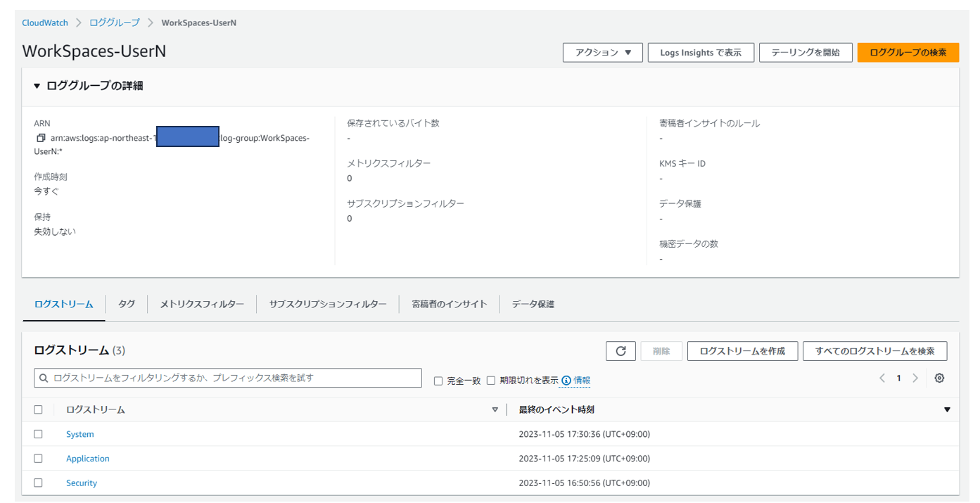Go to ロググループ breadcrumb link
This screenshot has height=503, width=980.
pos(115,23)
